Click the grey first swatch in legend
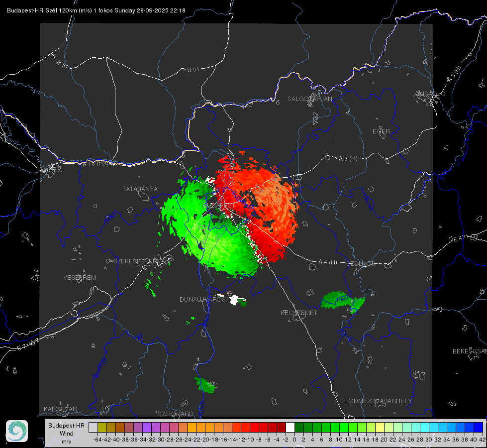 coord(93,427)
